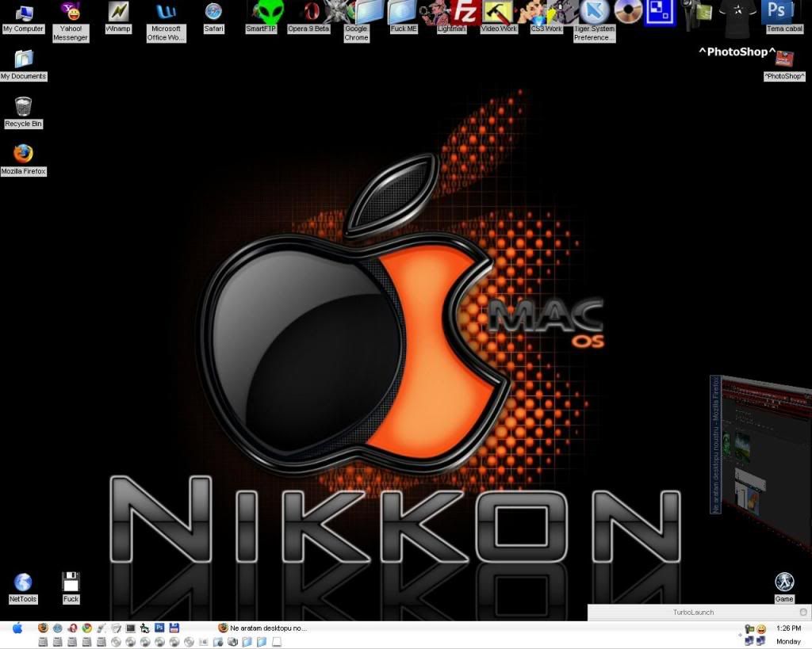Open the NetTools globe icon

23,589
